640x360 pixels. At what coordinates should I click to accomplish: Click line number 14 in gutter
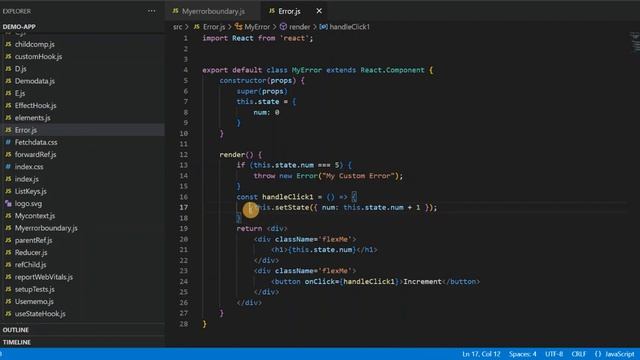point(184,176)
